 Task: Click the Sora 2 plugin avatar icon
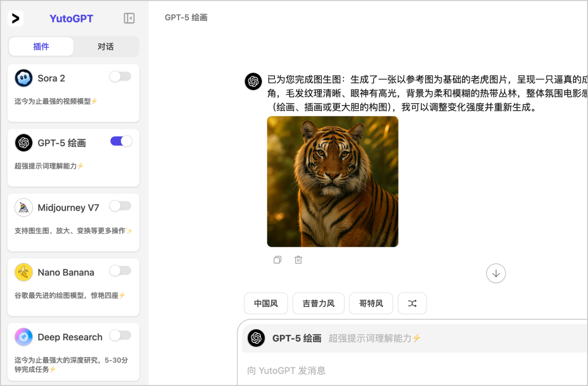click(x=23, y=78)
